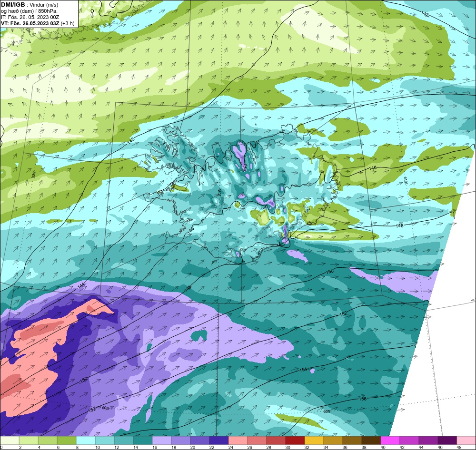
Task: Select the orchid 42–44 m/s swatch
Action: point(409,440)
